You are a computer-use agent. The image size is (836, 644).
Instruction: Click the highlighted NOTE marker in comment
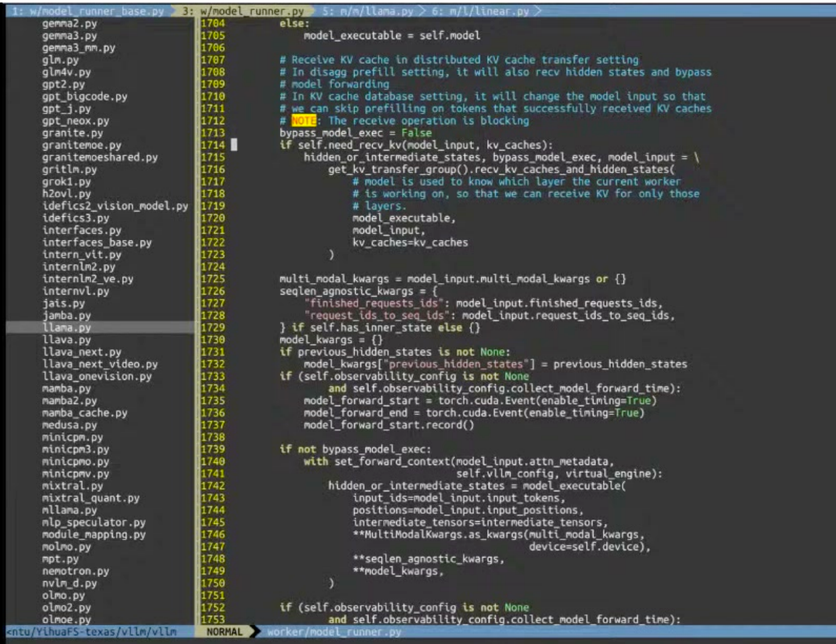[303, 121]
